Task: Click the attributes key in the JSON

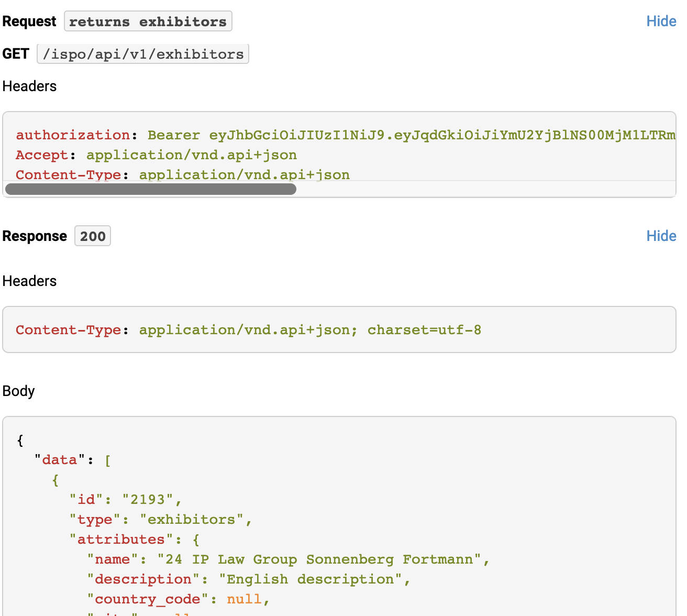Action: pos(121,539)
